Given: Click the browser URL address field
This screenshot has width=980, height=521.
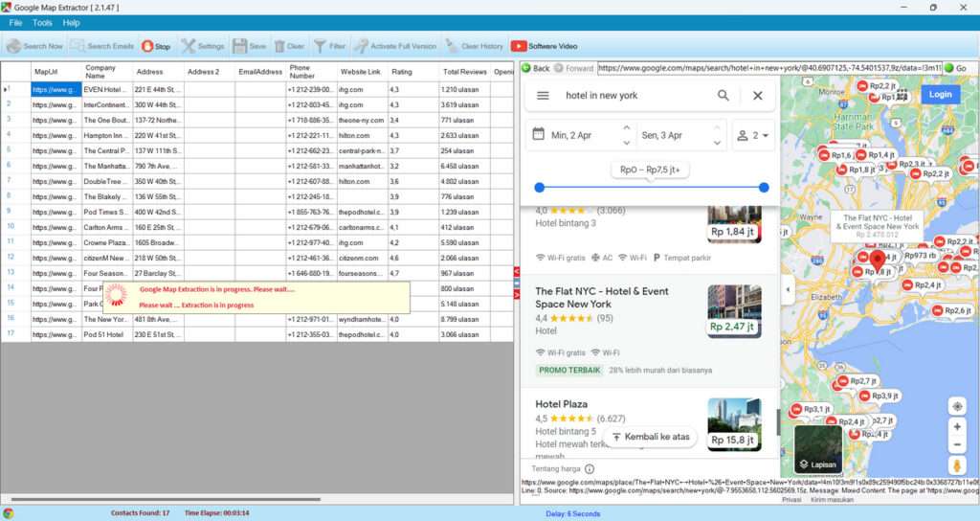Looking at the screenshot, I should tap(769, 68).
